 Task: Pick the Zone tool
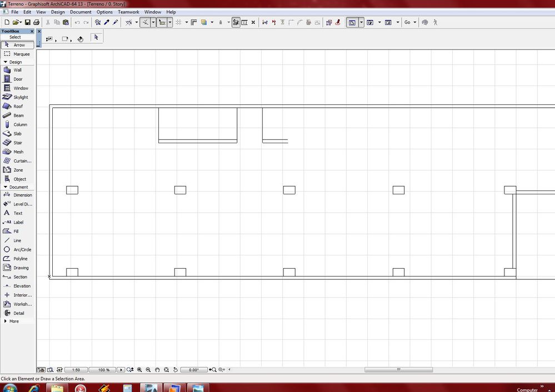click(x=17, y=170)
